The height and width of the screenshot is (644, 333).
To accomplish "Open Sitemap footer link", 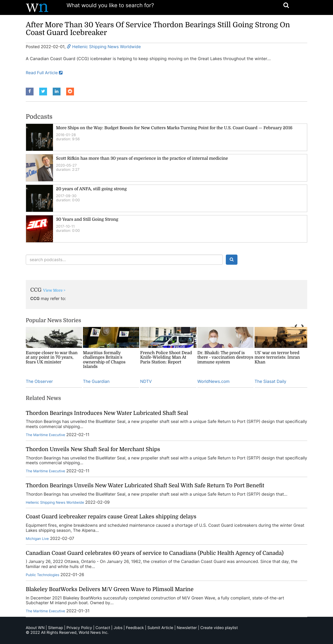I will click(55, 628).
